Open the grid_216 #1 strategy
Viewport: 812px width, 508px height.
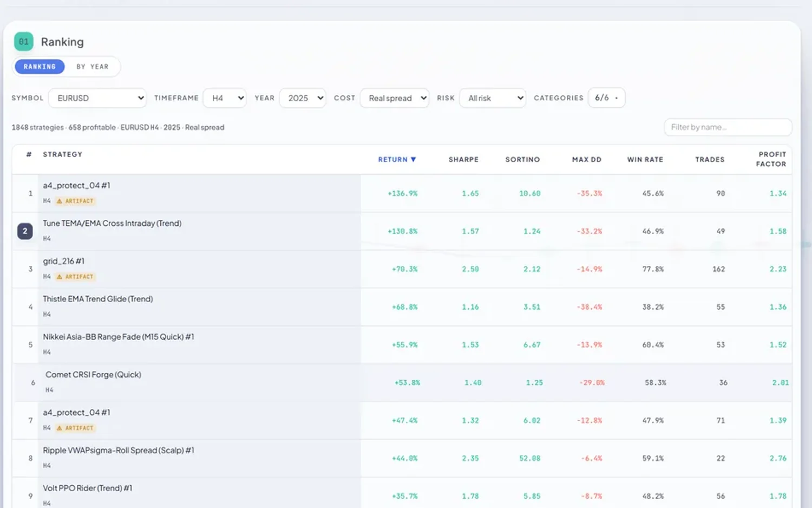(x=63, y=261)
